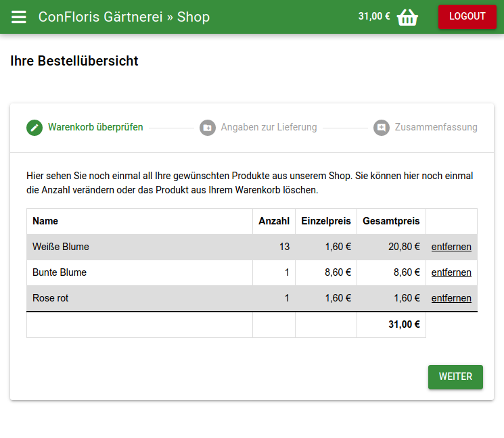The width and height of the screenshot is (504, 438).
Task: Remove Weiße Blume from the cart
Action: point(451,247)
